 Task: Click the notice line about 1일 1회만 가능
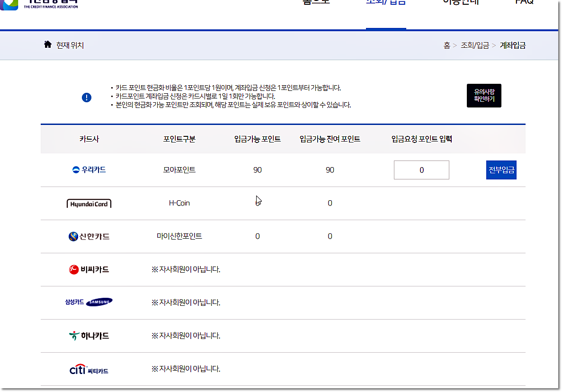(x=195, y=97)
